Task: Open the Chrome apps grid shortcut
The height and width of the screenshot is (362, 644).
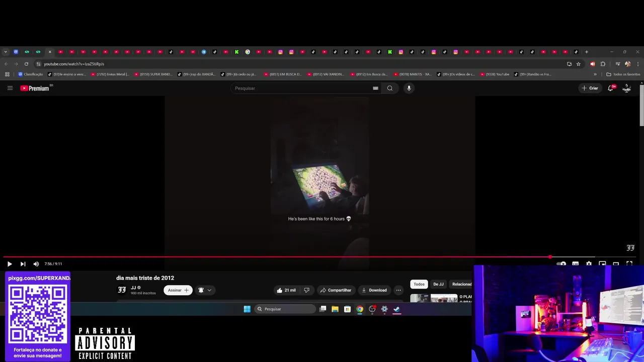Action: 7,74
